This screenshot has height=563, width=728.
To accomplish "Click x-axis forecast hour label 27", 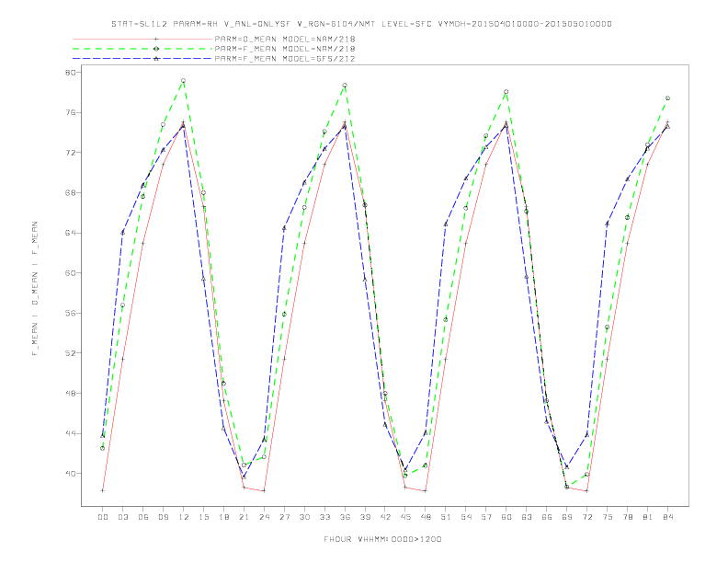I will (284, 517).
